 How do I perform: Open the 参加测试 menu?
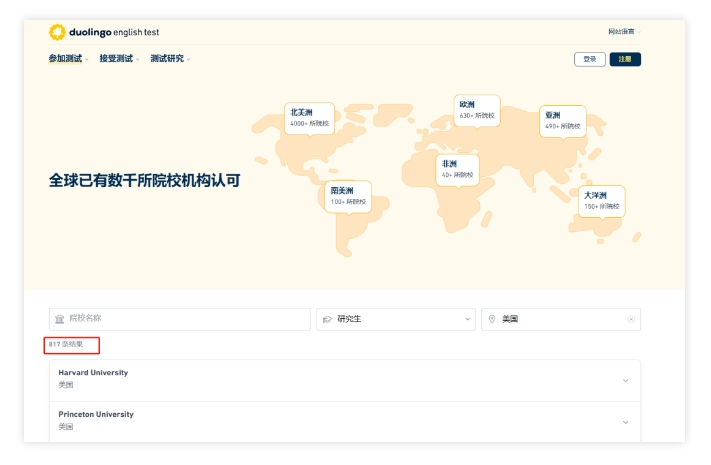68,59
